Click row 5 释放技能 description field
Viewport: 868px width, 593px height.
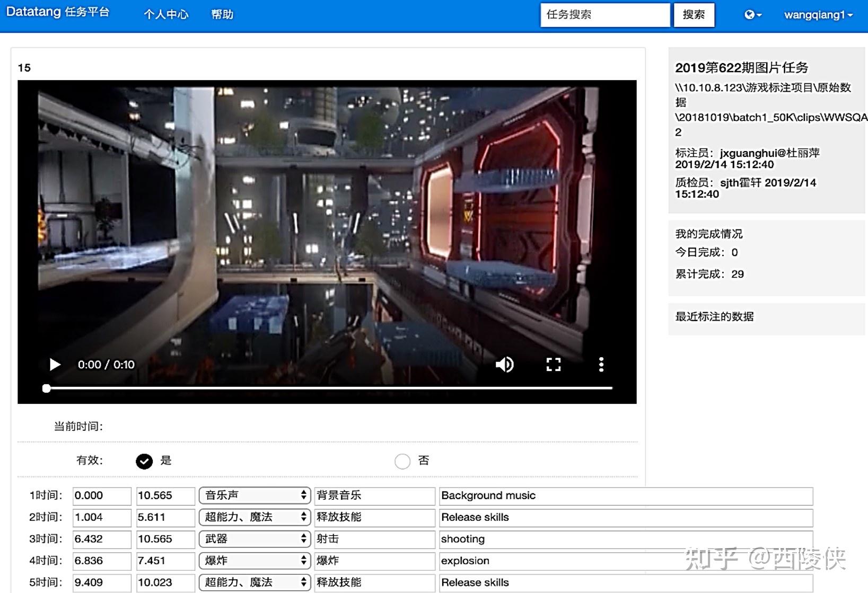coord(374,583)
